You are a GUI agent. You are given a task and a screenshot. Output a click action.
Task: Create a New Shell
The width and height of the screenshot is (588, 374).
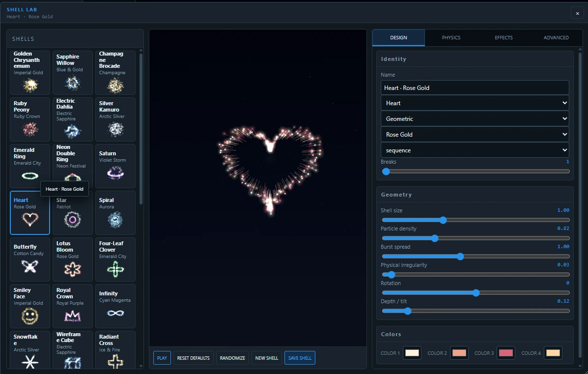pyautogui.click(x=267, y=358)
